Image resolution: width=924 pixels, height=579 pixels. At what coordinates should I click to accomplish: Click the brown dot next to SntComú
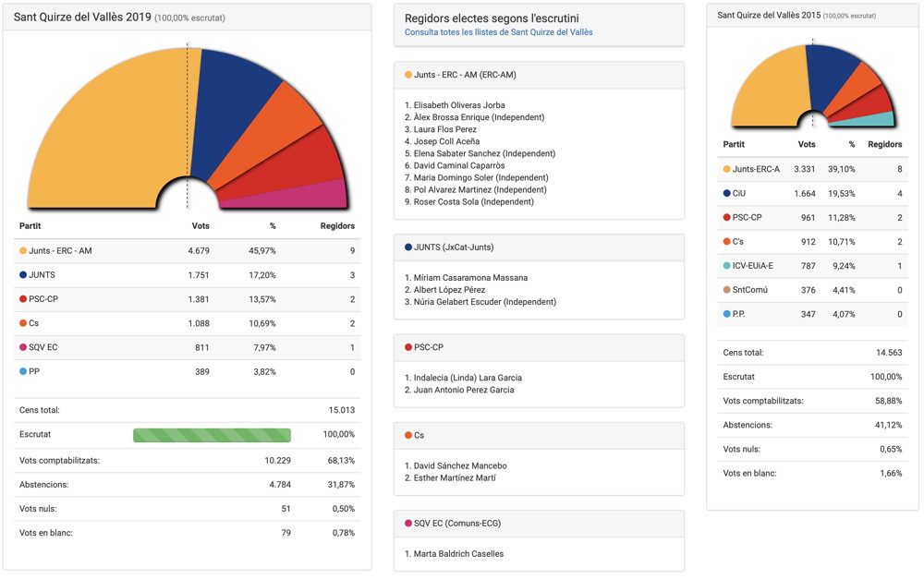point(727,290)
